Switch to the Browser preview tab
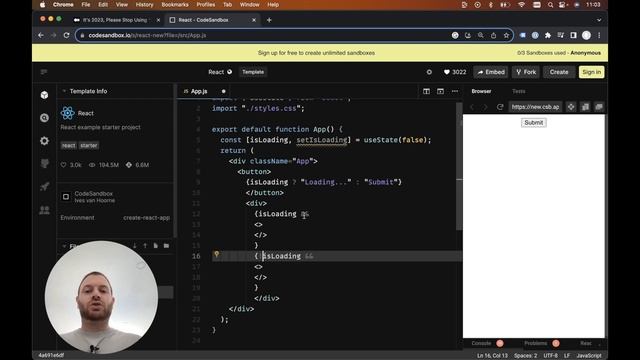 click(x=481, y=91)
